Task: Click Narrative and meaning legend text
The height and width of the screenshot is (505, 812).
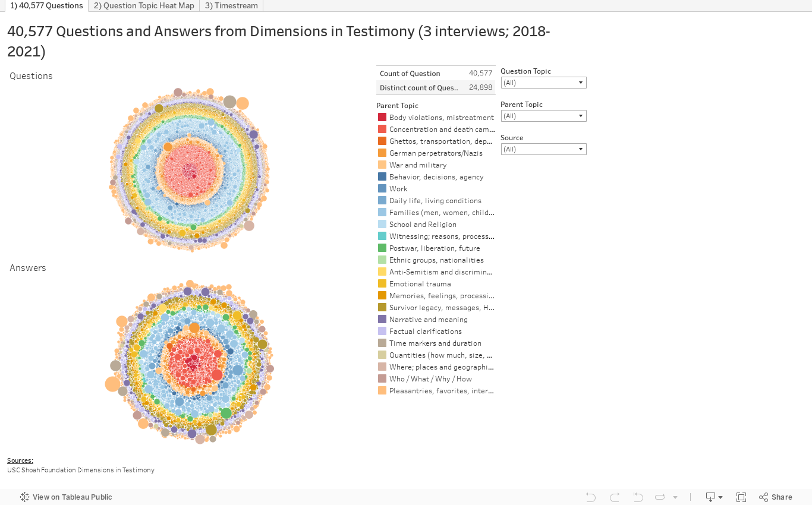Action: (428, 320)
